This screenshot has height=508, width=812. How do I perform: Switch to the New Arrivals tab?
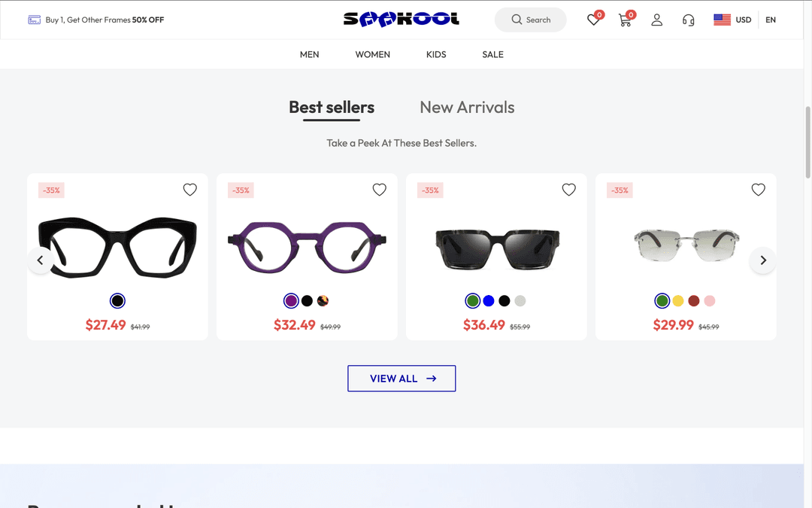click(x=467, y=107)
